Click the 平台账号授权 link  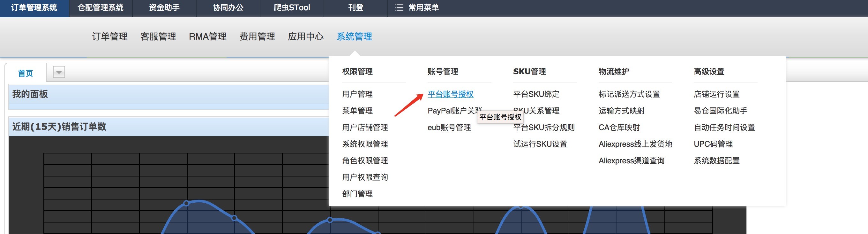[450, 94]
